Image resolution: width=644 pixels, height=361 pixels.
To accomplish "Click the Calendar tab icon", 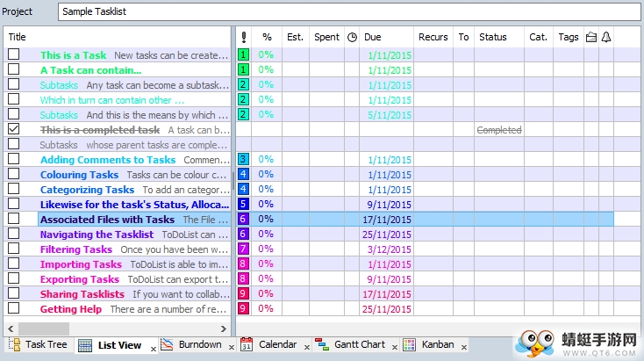I will pyautogui.click(x=247, y=344).
